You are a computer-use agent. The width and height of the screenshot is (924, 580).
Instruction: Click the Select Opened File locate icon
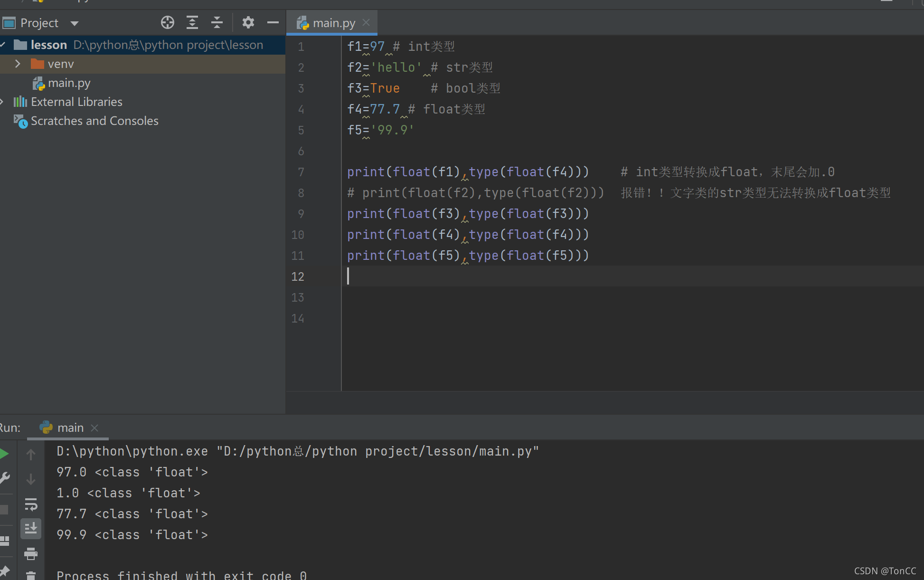(167, 22)
